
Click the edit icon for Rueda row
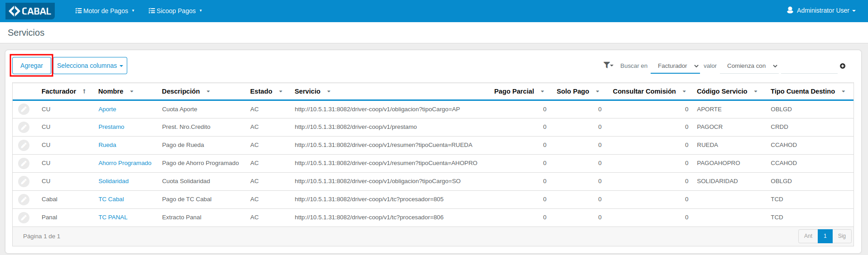(24, 145)
